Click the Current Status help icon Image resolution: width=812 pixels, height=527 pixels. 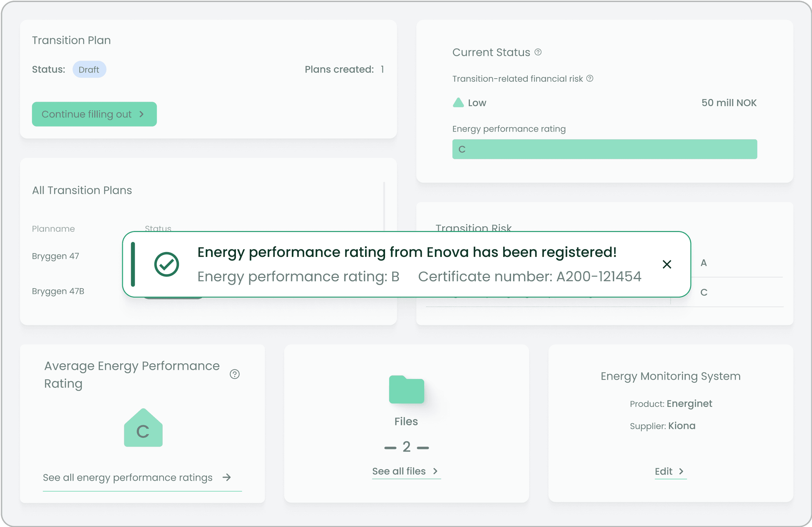tap(538, 52)
